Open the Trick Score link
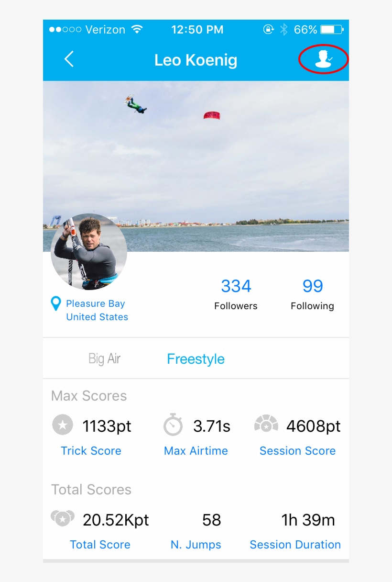 pyautogui.click(x=91, y=450)
